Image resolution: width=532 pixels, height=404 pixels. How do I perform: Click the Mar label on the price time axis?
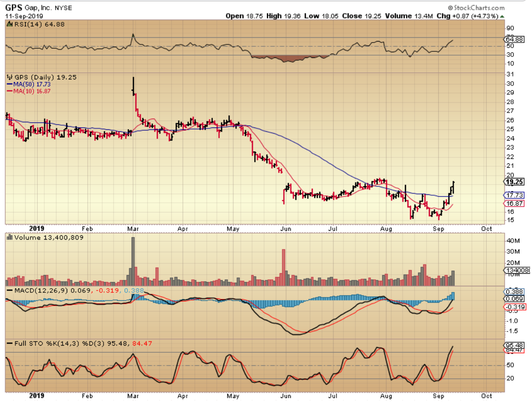pyautogui.click(x=133, y=229)
